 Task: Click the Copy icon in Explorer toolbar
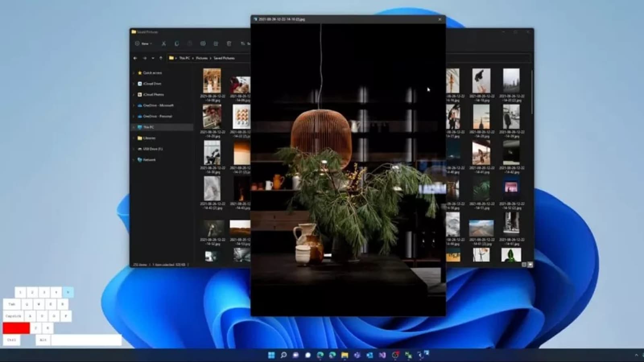(x=177, y=43)
